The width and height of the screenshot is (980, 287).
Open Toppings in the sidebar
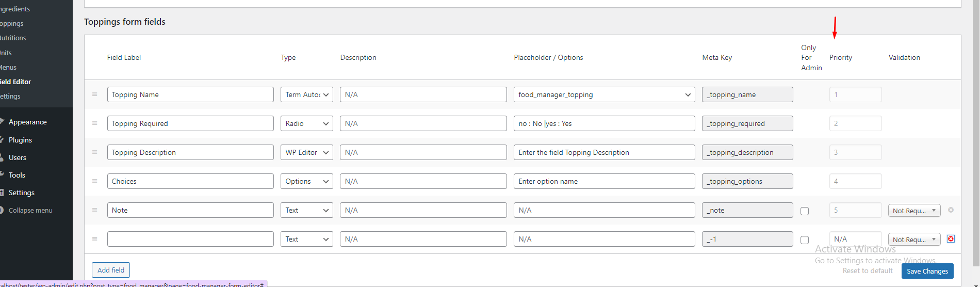pos(12,23)
